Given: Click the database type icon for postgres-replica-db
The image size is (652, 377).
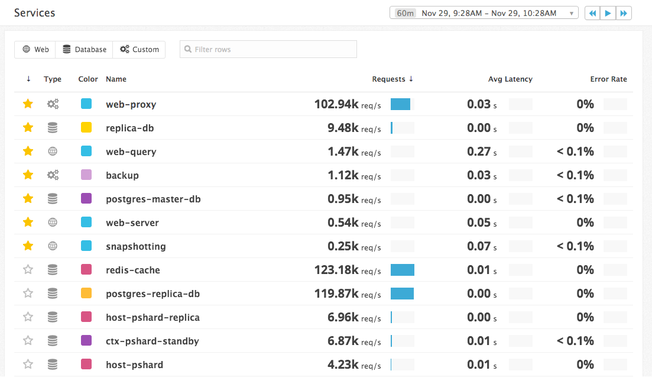Looking at the screenshot, I should [x=53, y=293].
